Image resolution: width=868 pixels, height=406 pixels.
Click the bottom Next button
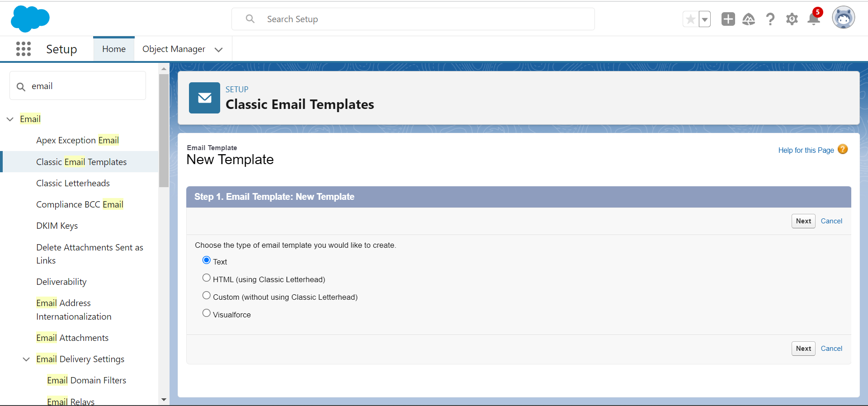point(803,349)
